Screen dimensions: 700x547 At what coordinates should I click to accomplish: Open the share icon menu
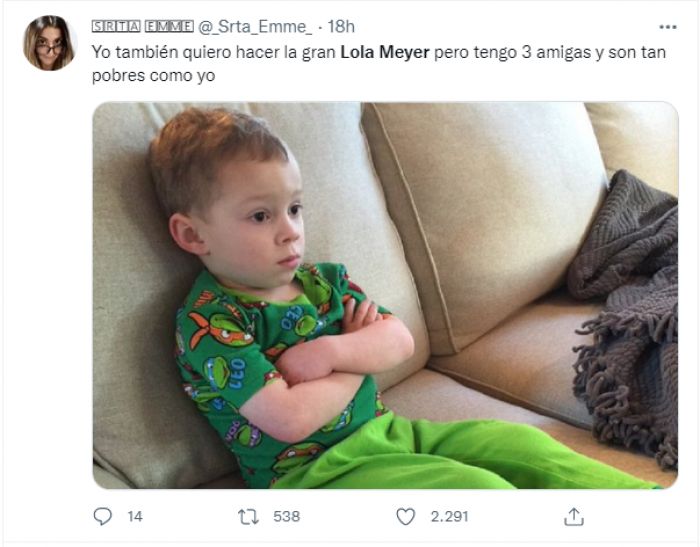(x=574, y=516)
